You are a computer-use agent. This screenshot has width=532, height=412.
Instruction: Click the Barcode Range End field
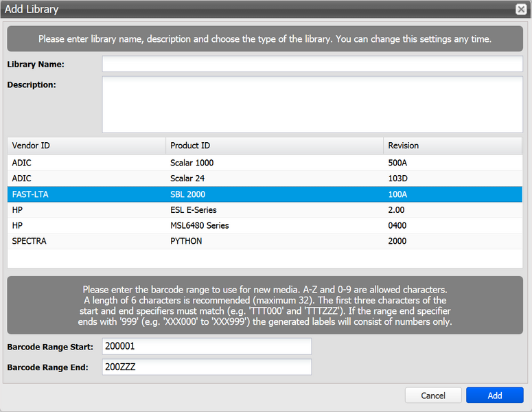pos(207,367)
